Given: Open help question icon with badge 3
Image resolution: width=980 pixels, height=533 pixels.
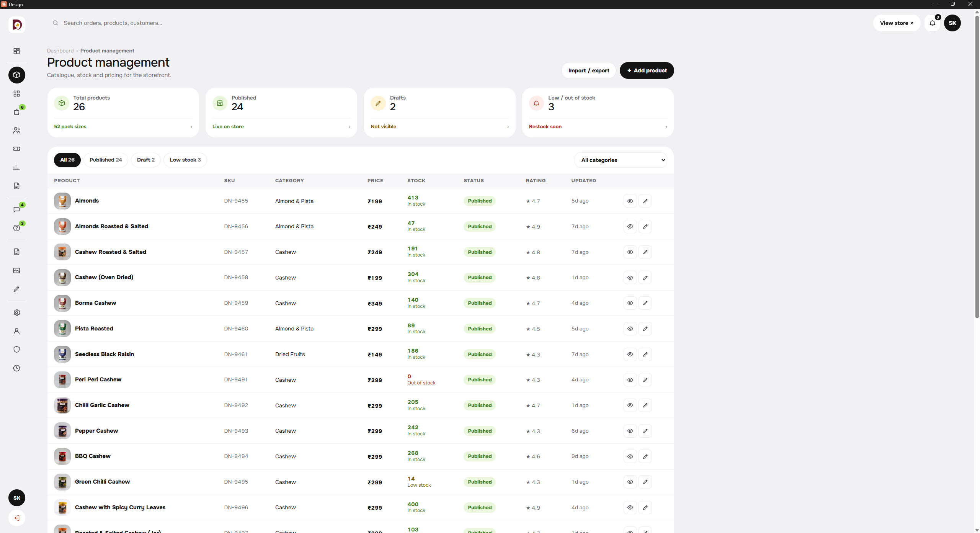Looking at the screenshot, I should 16,228.
